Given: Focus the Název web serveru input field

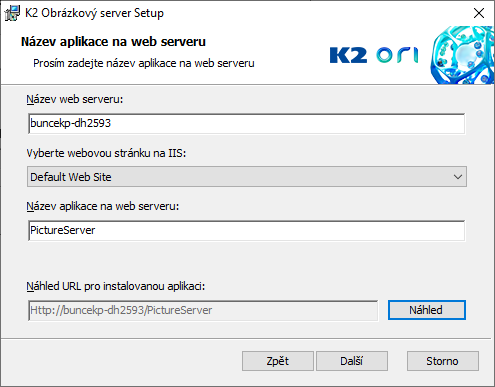Looking at the screenshot, I should click(x=247, y=123).
